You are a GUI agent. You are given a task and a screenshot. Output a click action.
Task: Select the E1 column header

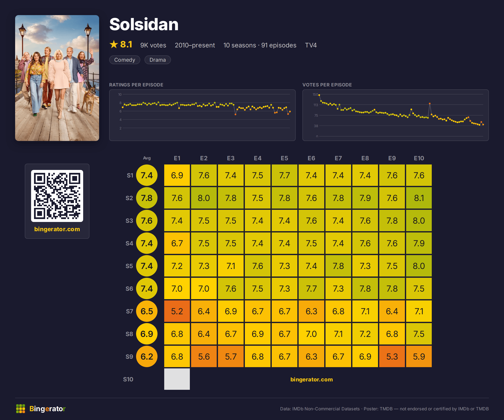click(177, 158)
